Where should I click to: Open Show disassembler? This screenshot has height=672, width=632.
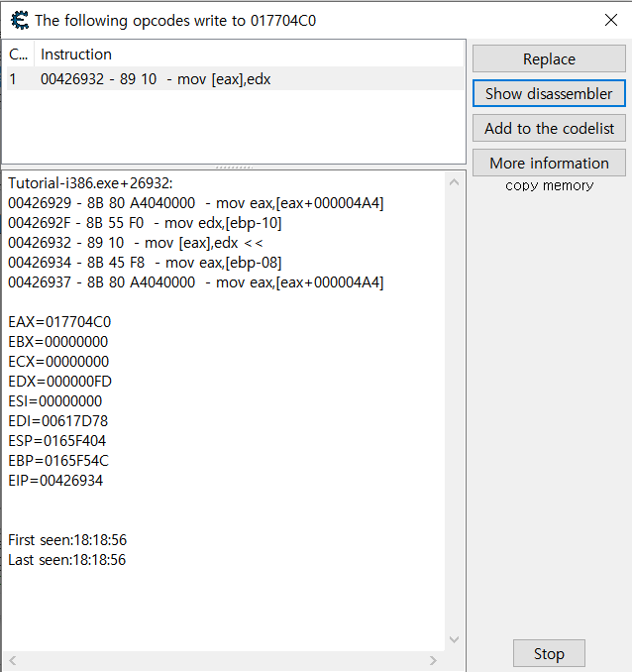549,93
